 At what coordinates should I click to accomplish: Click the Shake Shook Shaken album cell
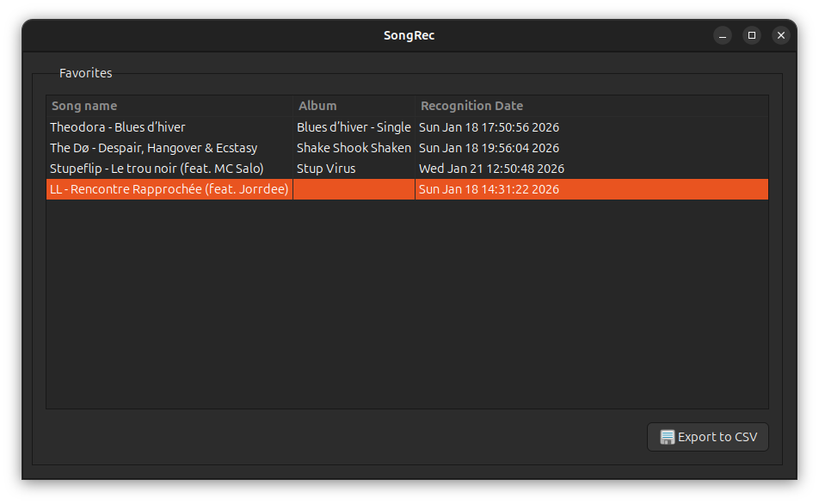pyautogui.click(x=354, y=148)
